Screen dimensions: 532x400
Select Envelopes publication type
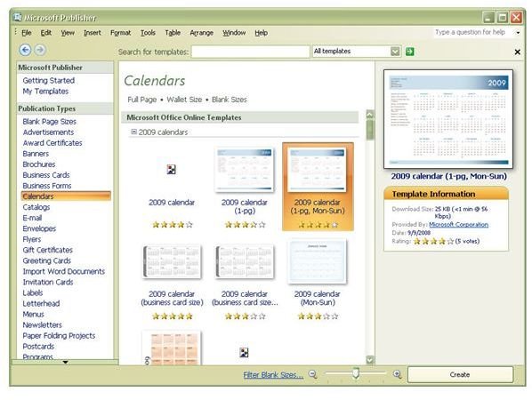(x=39, y=228)
